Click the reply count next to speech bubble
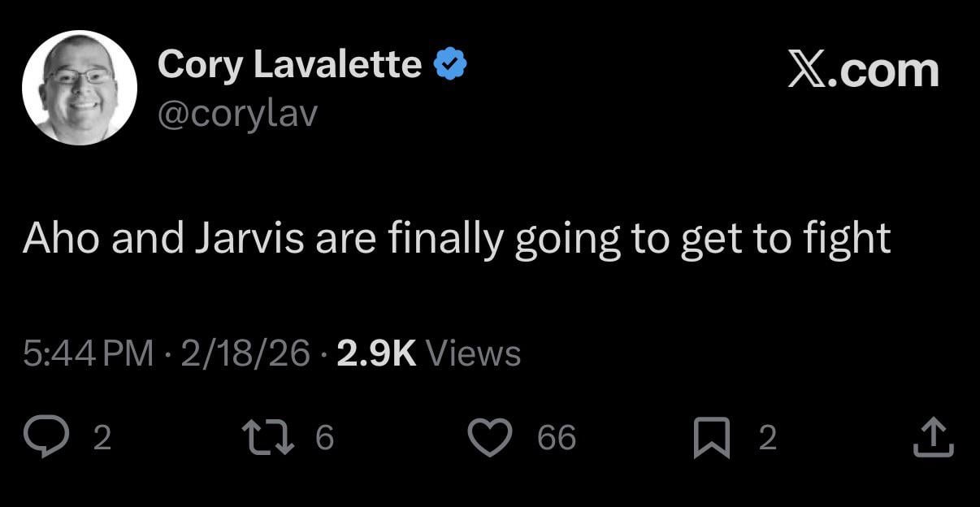This screenshot has width=980, height=507. tap(102, 439)
